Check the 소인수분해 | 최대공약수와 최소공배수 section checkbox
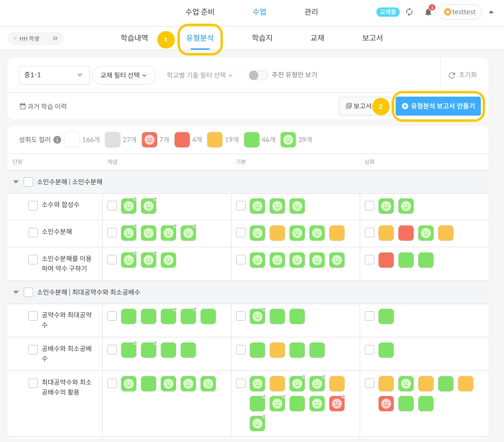This screenshot has height=442, width=504. tap(28, 292)
